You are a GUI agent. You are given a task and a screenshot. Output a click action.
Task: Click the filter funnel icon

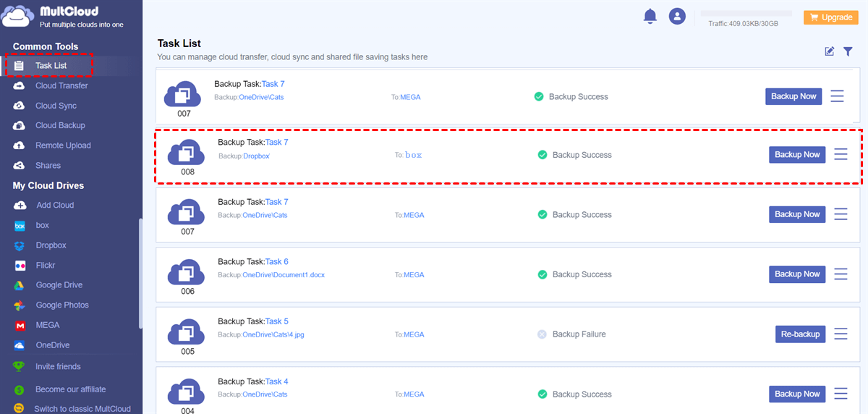coord(848,51)
